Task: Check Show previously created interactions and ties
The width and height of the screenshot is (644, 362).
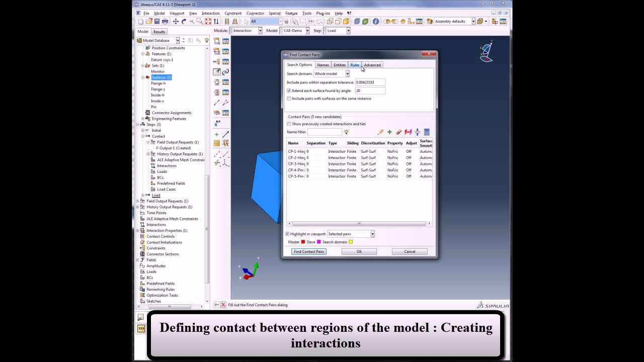Action: tap(289, 124)
